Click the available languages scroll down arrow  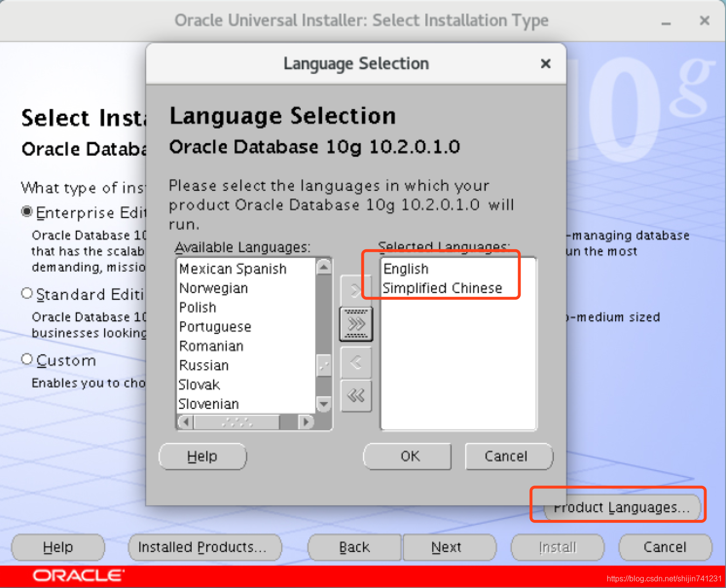point(324,404)
